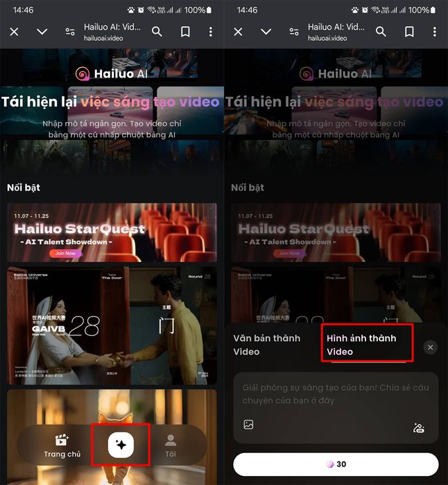The height and width of the screenshot is (485, 448).
Task: Tap the upload image icon in prompt box
Action: click(248, 424)
